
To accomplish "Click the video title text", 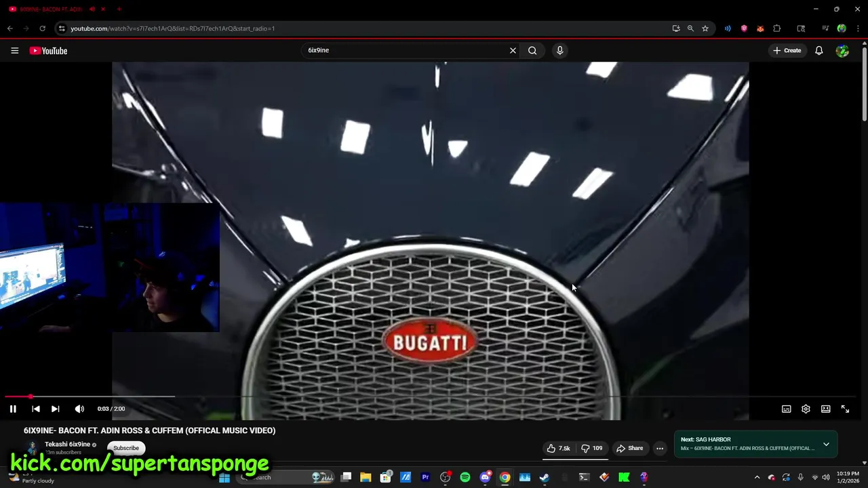I will (149, 430).
